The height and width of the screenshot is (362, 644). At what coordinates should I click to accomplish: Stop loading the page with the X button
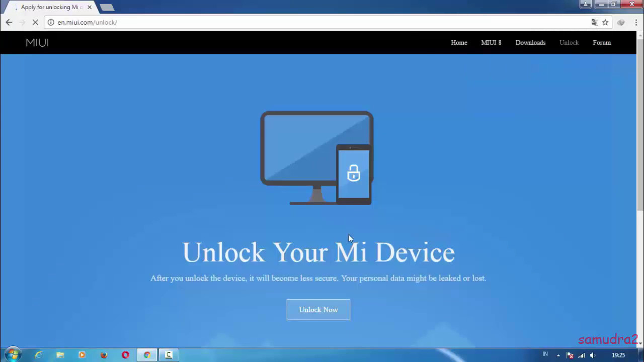coord(35,22)
